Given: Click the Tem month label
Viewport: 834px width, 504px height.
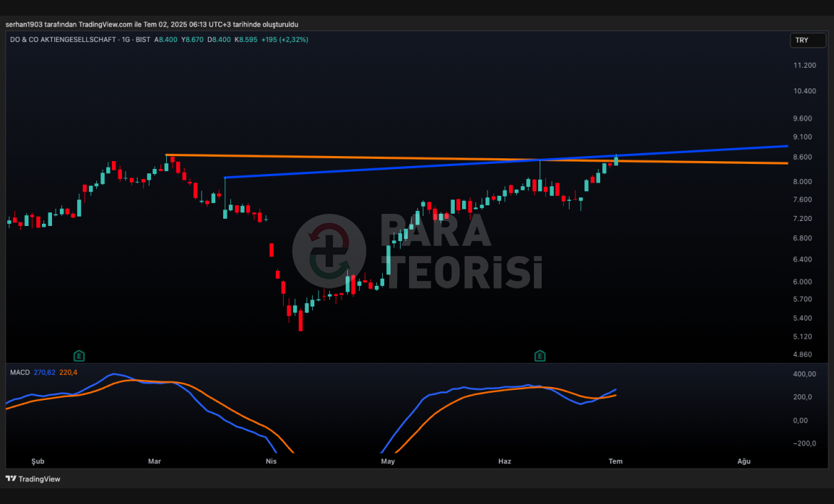Looking at the screenshot, I should tap(615, 461).
